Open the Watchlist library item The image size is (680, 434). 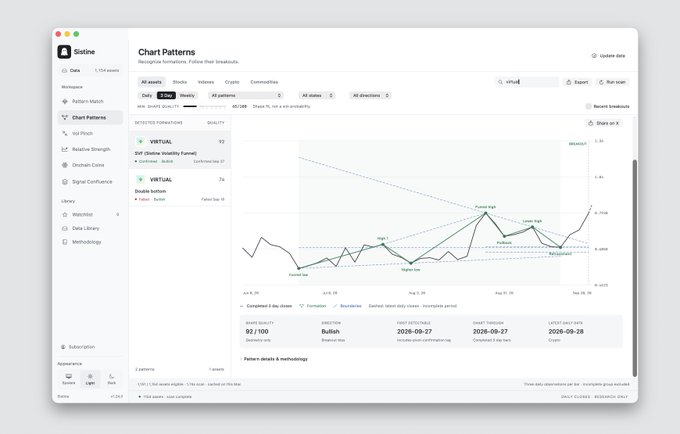coord(90,215)
